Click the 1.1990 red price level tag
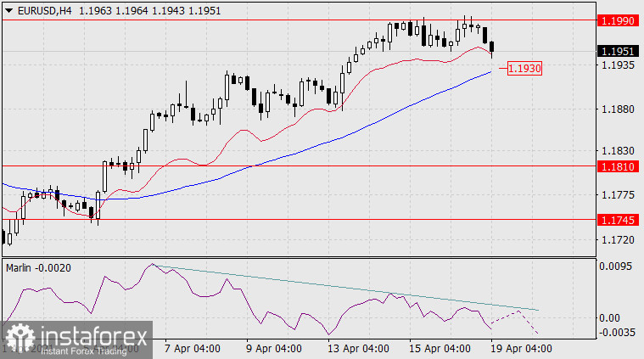 tap(619, 20)
